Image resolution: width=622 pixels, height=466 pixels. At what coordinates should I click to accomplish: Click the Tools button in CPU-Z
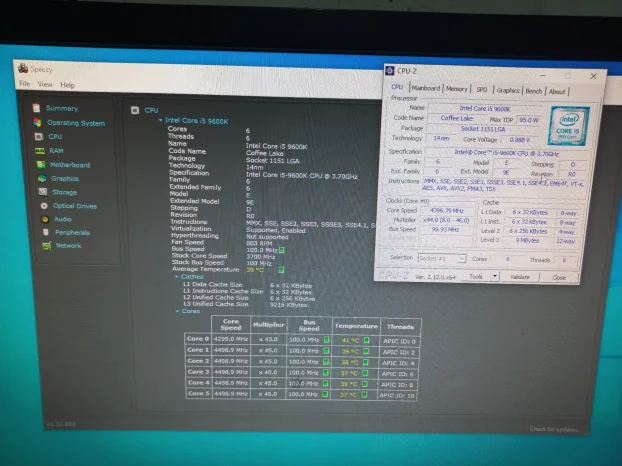[476, 276]
